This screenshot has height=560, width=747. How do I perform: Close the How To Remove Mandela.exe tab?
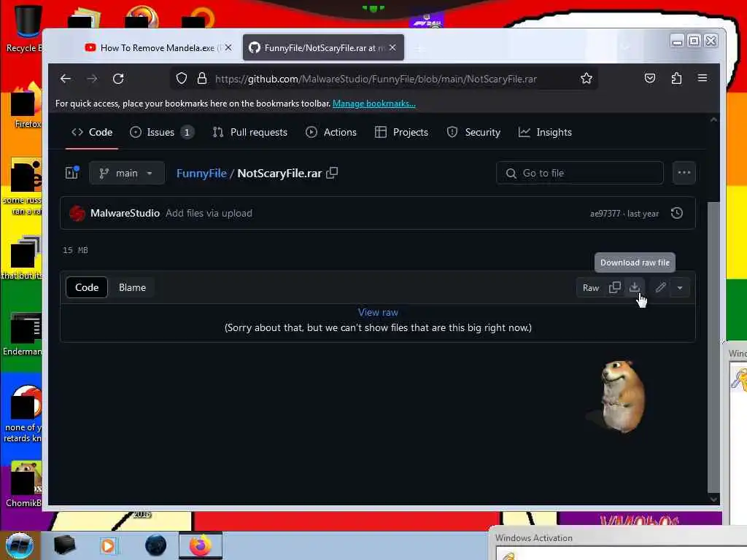point(228,47)
